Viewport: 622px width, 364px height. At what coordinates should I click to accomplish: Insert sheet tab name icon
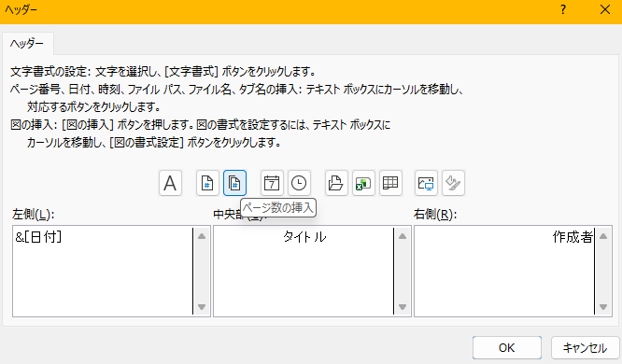pyautogui.click(x=390, y=183)
